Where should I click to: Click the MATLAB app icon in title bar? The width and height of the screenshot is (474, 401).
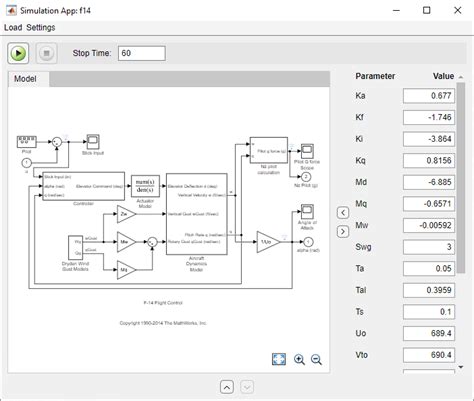point(11,11)
